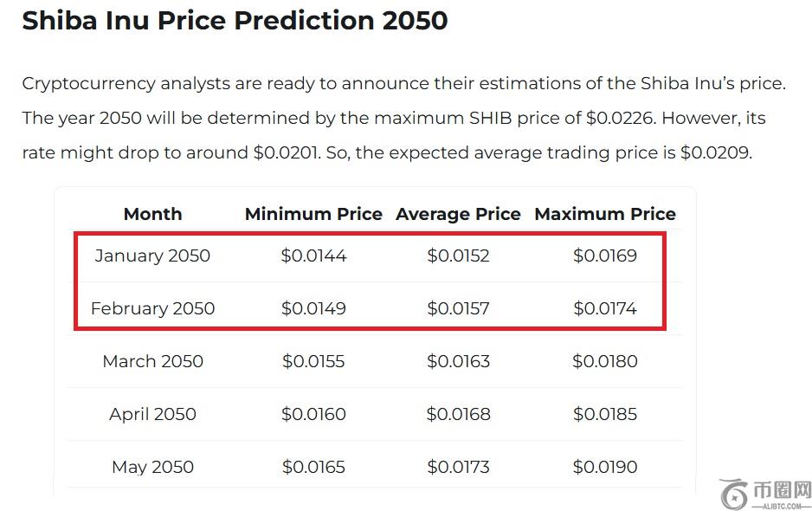Select May maximum price $0.0190

click(x=605, y=467)
